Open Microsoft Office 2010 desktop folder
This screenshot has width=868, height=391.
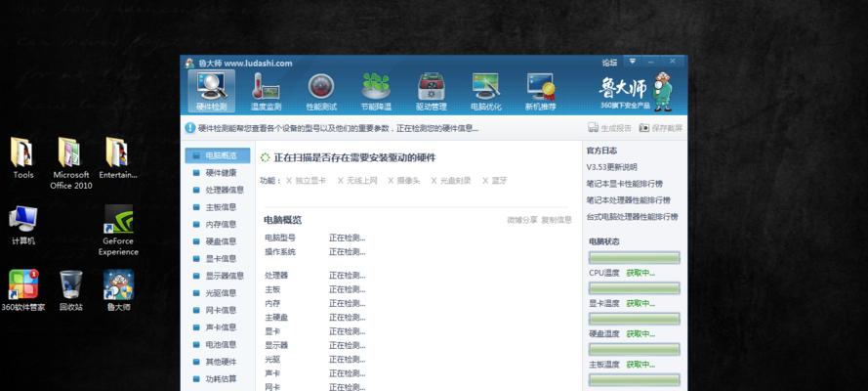[x=71, y=163]
